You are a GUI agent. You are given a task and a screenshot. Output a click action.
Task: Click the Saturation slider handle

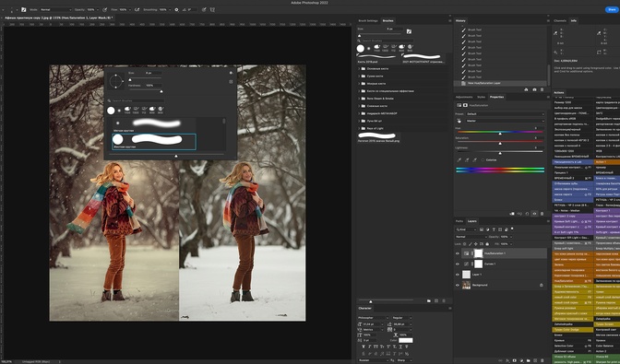tap(500, 144)
